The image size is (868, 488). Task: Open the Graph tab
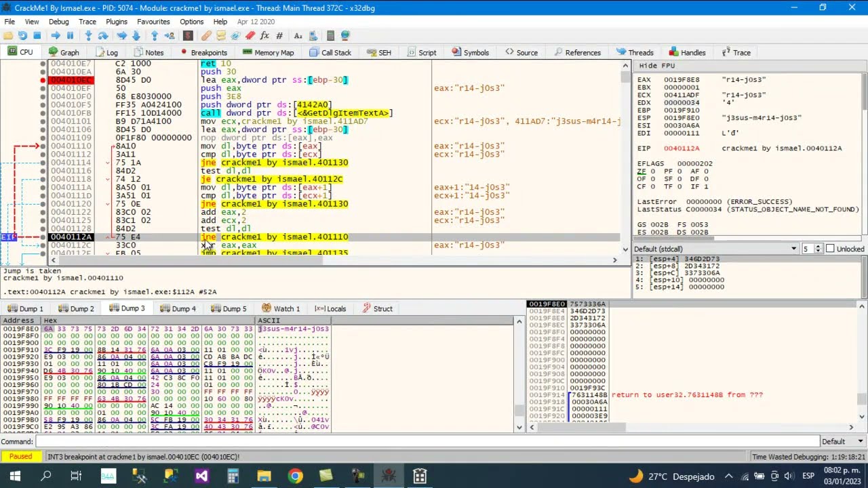[x=64, y=52]
